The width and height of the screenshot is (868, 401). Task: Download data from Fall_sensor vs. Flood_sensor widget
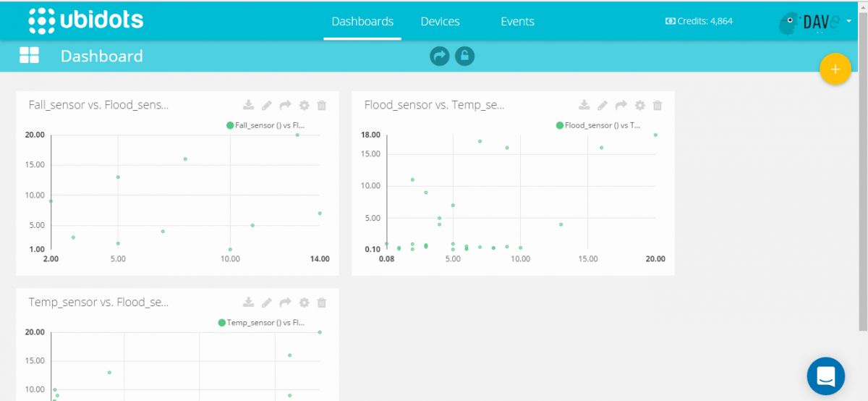pos(248,106)
